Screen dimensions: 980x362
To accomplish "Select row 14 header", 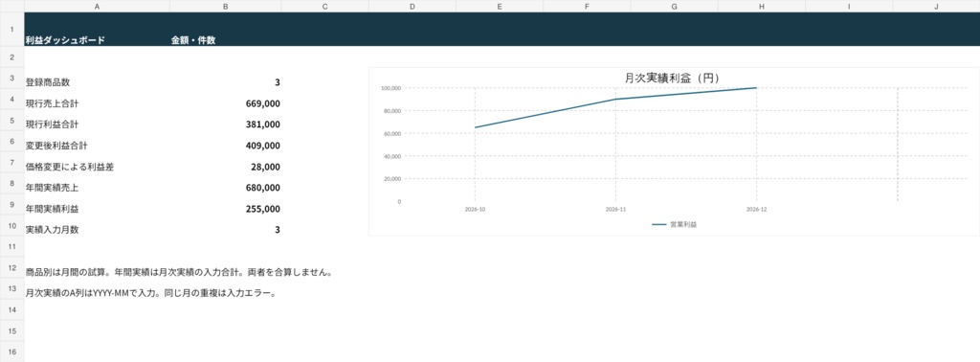I will pos(11,309).
